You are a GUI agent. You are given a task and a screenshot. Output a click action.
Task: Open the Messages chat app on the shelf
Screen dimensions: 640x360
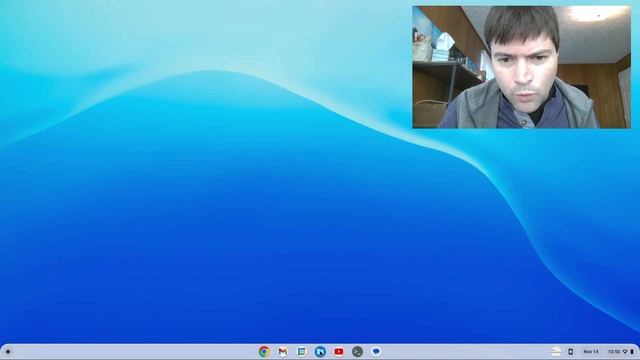click(x=376, y=351)
